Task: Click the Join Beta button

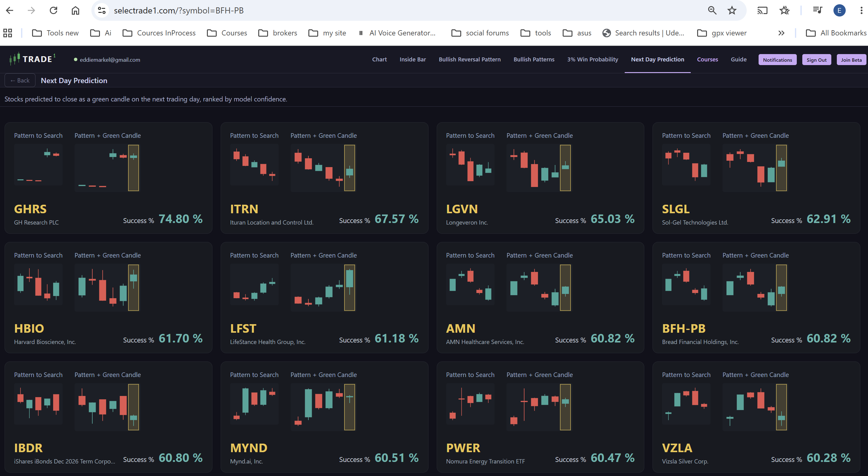Action: (851, 60)
